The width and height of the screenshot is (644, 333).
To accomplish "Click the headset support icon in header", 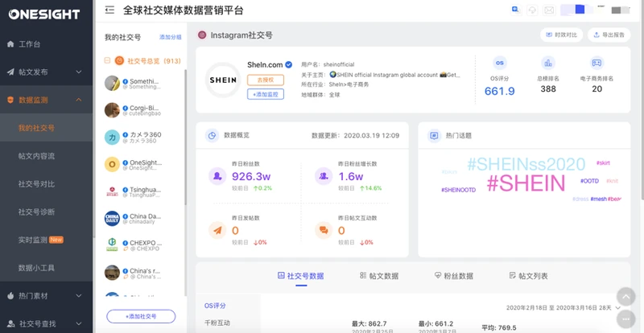I will coord(533,10).
